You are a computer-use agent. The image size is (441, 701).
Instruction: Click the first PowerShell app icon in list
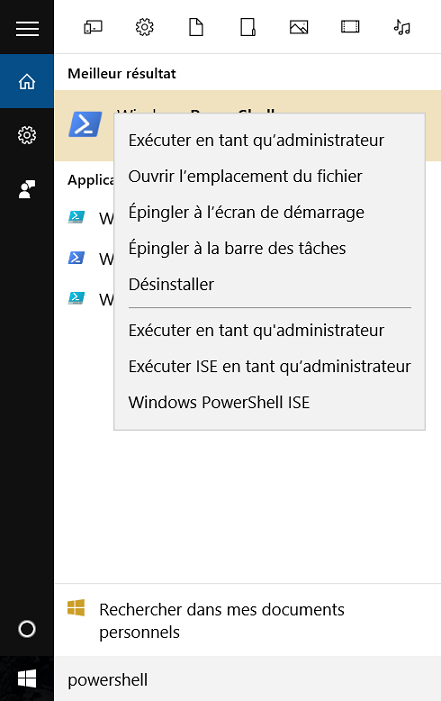pyautogui.click(x=76, y=217)
